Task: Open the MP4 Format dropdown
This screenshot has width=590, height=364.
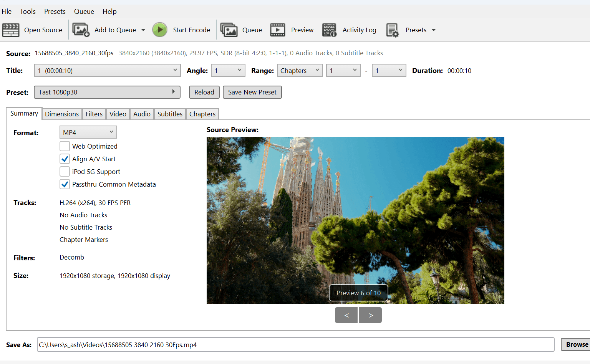Action: 88,132
